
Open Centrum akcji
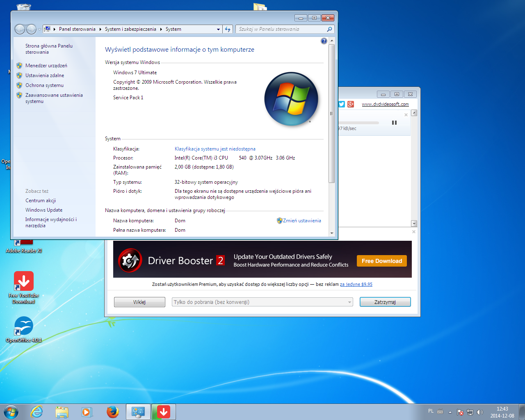coord(41,201)
